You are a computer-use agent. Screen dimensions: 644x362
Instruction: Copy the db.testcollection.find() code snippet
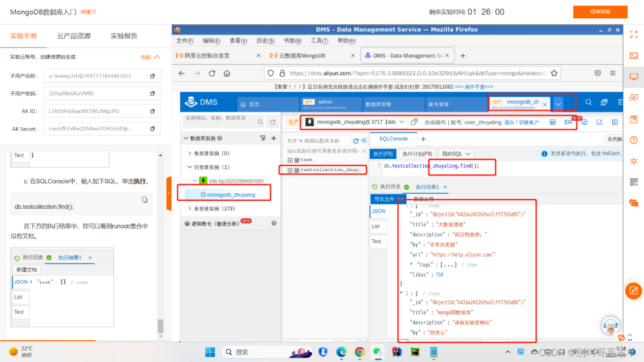(x=145, y=200)
